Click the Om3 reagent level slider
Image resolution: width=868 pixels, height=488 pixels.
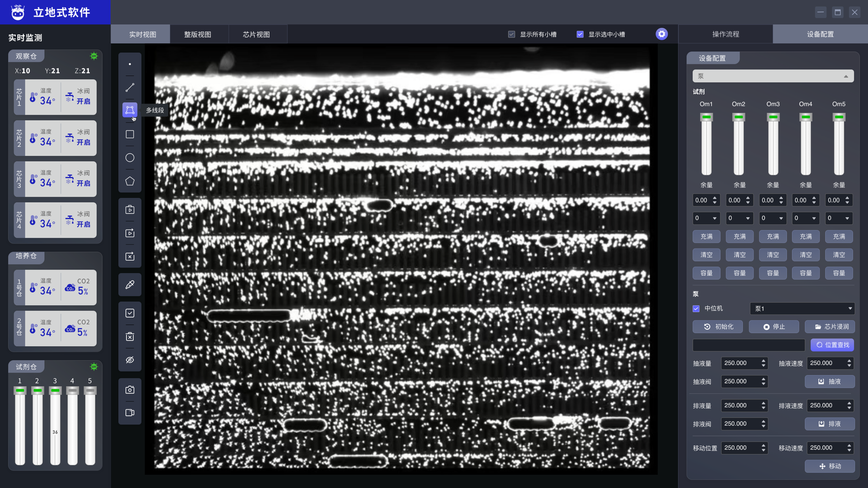coord(773,145)
